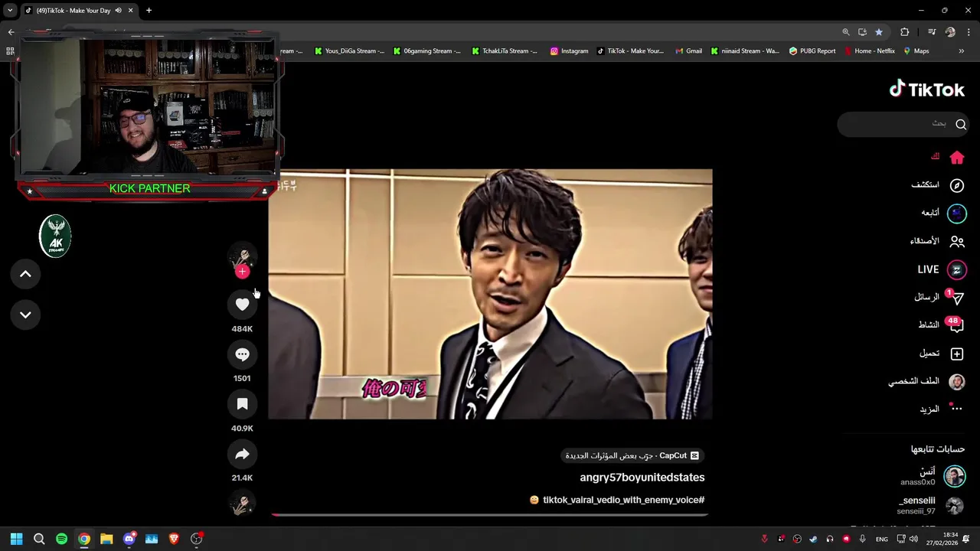Open the Maps bookmark
This screenshot has width=980, height=551.
pos(916,51)
